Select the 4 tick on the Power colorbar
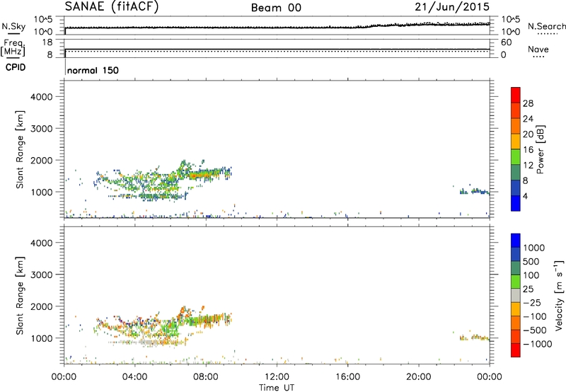Screen dimensions: 566x392 click(x=525, y=196)
